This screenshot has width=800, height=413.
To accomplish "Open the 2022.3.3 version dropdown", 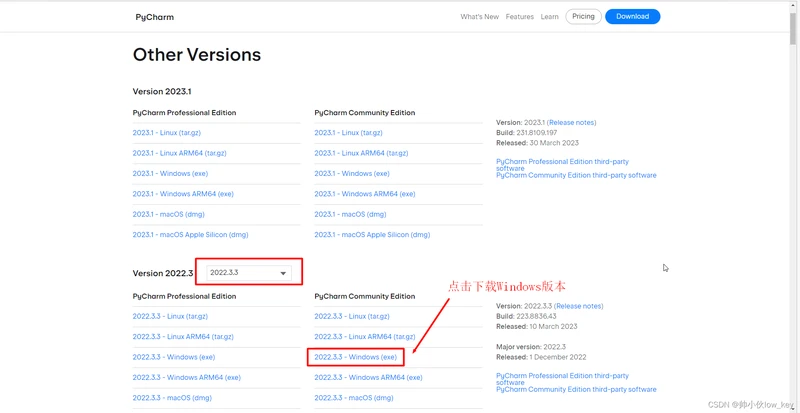I will (249, 273).
